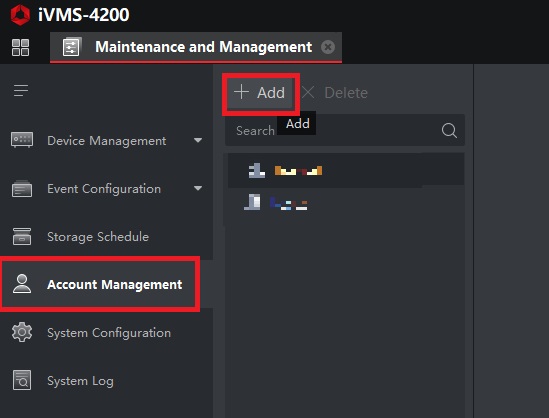Click the System Configuration gear icon
Screen dimensions: 549x418
click(x=22, y=332)
